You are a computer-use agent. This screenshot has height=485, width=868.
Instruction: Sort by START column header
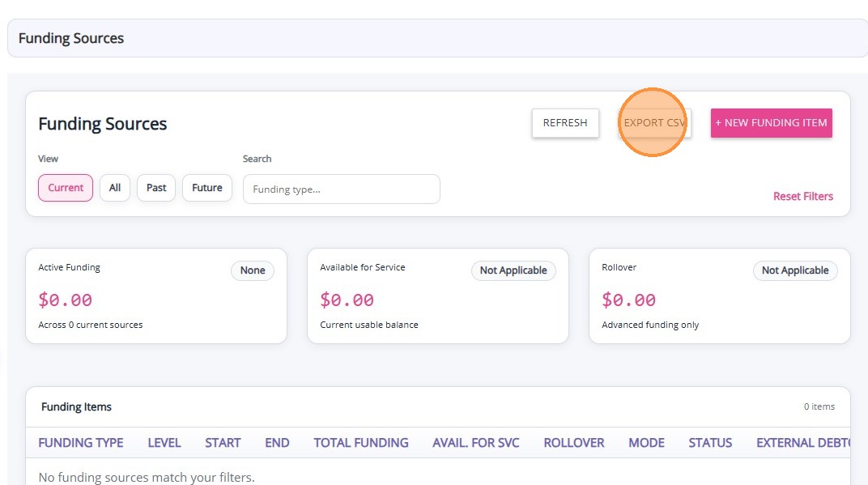223,443
